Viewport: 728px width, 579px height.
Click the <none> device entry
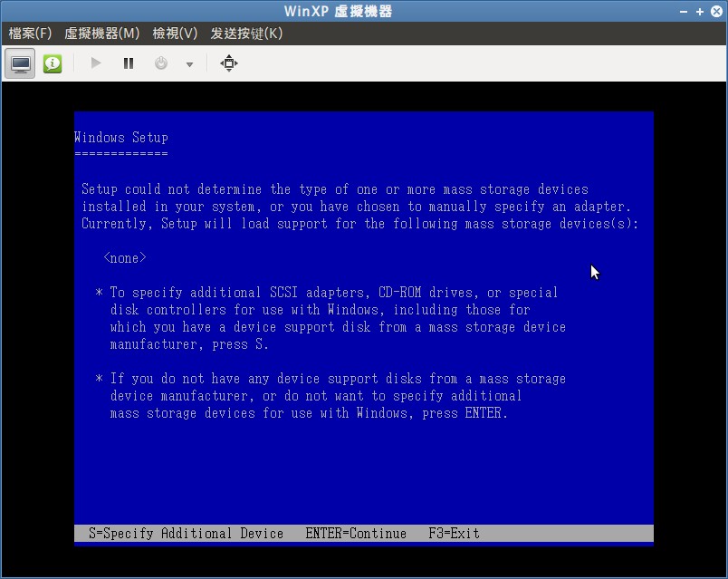(x=124, y=258)
